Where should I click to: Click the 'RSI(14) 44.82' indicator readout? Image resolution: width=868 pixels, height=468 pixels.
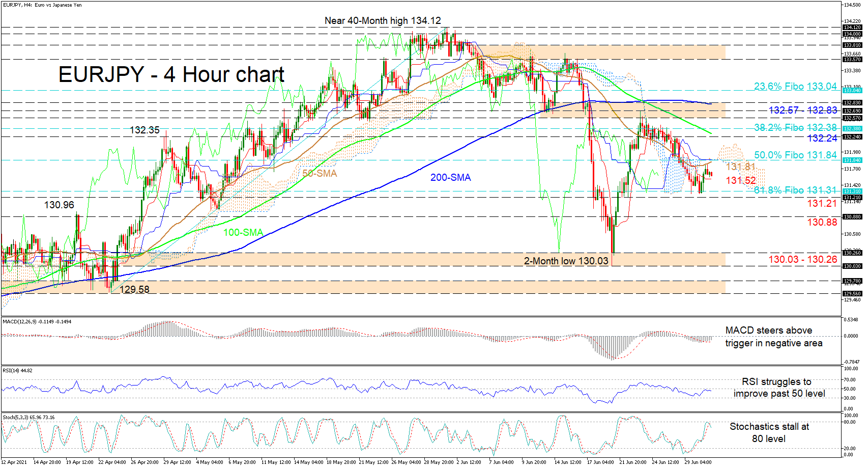[18, 371]
